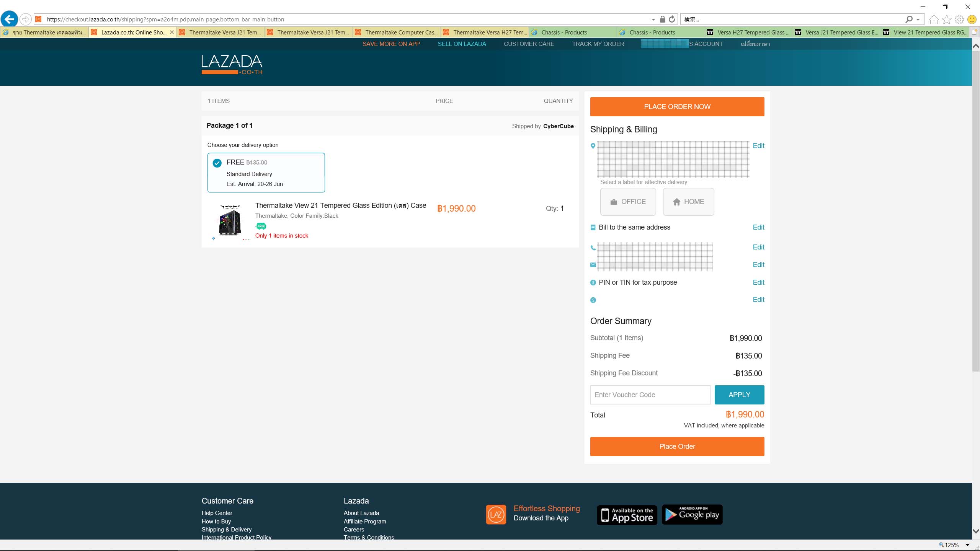Open the 125% zoom level dropdown
Image resolution: width=980 pixels, height=551 pixels.
pyautogui.click(x=967, y=545)
